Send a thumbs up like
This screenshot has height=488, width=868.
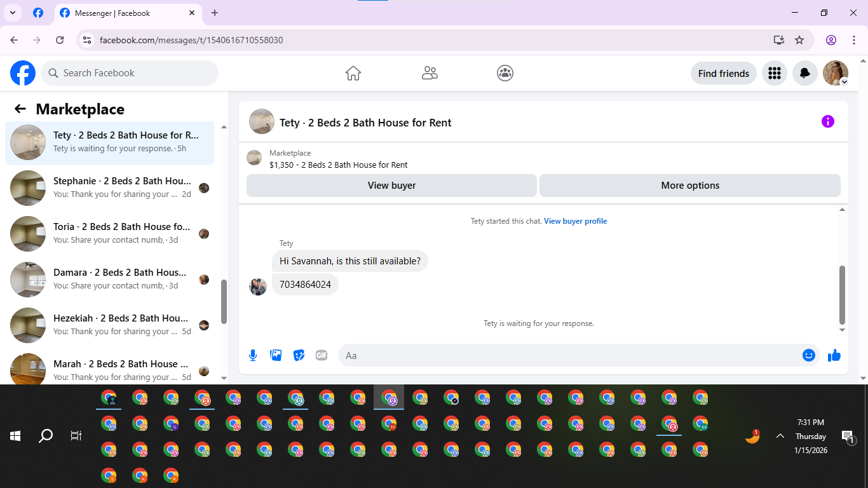coord(834,355)
